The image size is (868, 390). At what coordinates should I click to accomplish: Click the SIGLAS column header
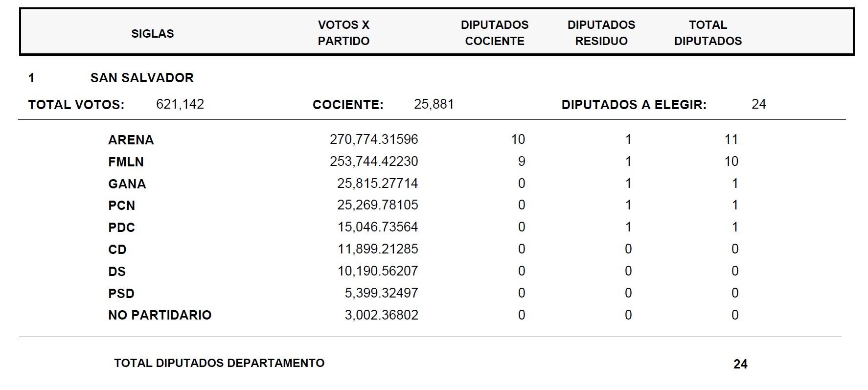pyautogui.click(x=152, y=33)
